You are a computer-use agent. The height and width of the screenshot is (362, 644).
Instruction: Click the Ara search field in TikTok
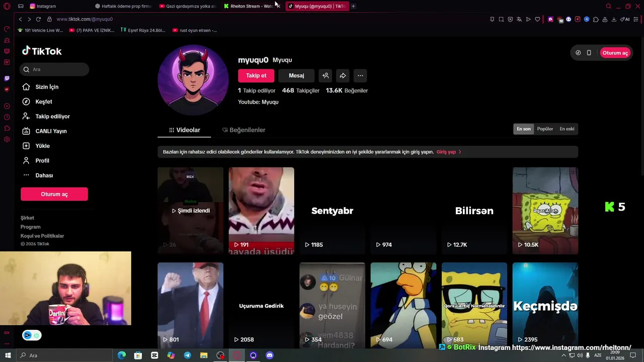coord(54,69)
